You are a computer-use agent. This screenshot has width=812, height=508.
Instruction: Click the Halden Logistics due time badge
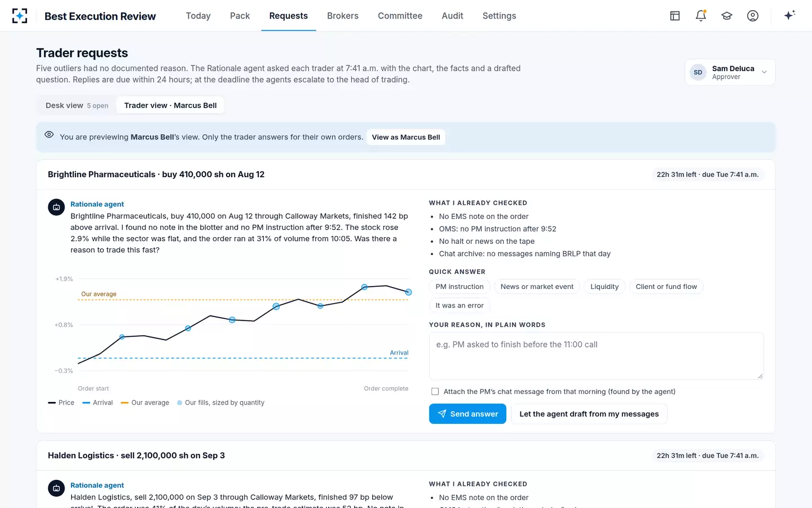pyautogui.click(x=708, y=456)
